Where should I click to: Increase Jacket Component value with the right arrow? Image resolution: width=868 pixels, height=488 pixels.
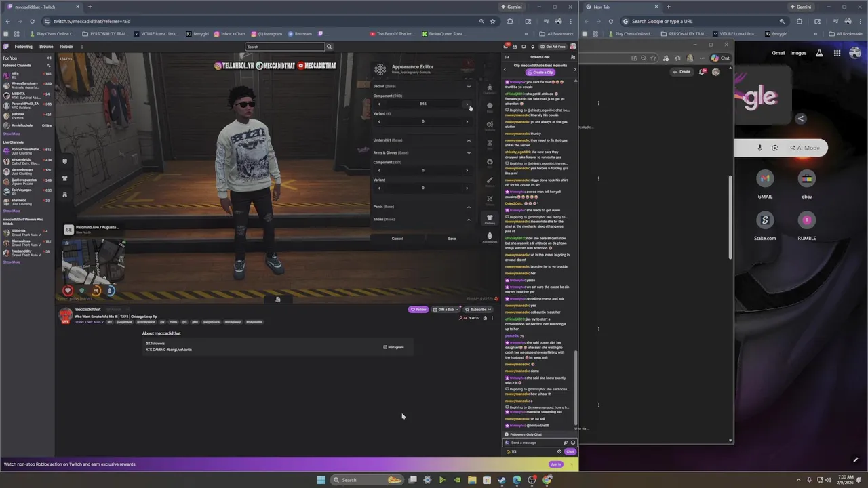coord(467,104)
